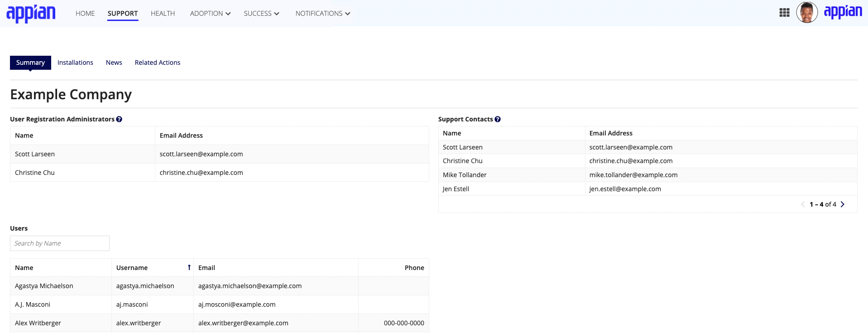Image resolution: width=868 pixels, height=333 pixels.
Task: Click scott.larseen@example.com in Administrators table
Action: click(x=201, y=154)
